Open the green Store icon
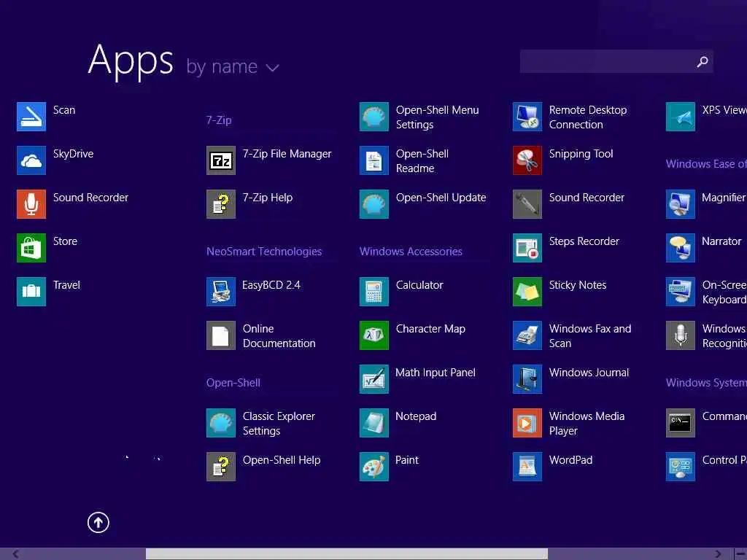The width and height of the screenshot is (747, 560). (31, 248)
